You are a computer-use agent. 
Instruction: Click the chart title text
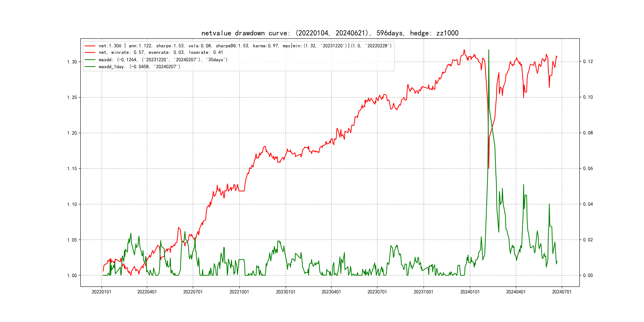pos(330,33)
